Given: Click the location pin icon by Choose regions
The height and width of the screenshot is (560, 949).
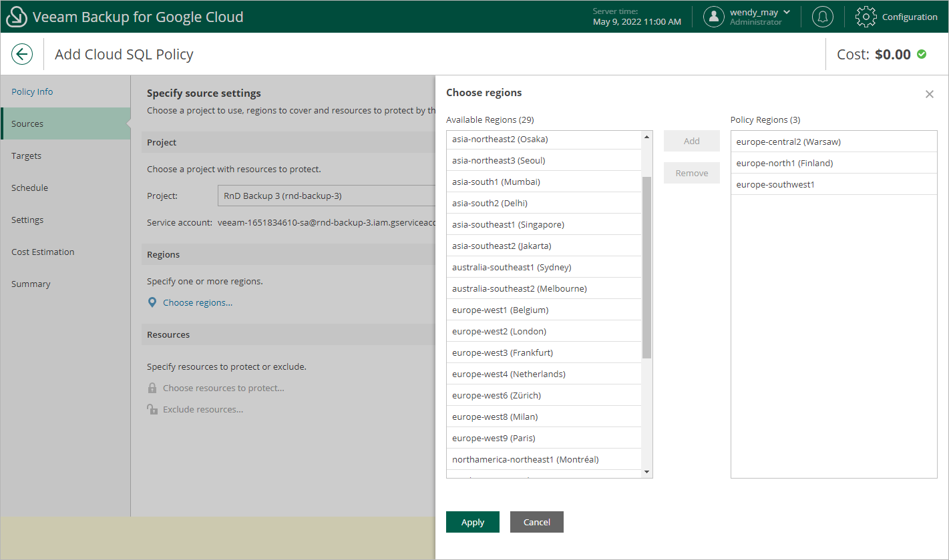Looking at the screenshot, I should 152,302.
